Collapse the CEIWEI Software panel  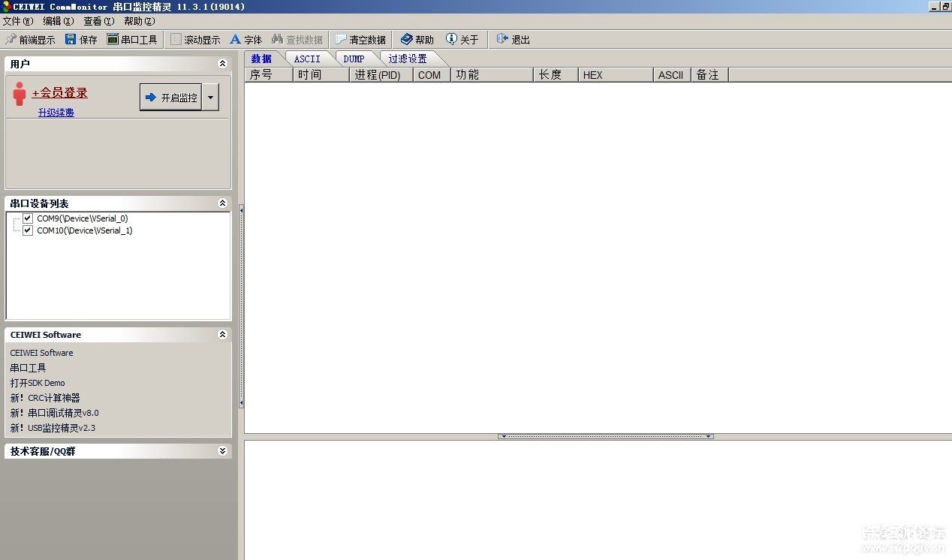(x=222, y=335)
